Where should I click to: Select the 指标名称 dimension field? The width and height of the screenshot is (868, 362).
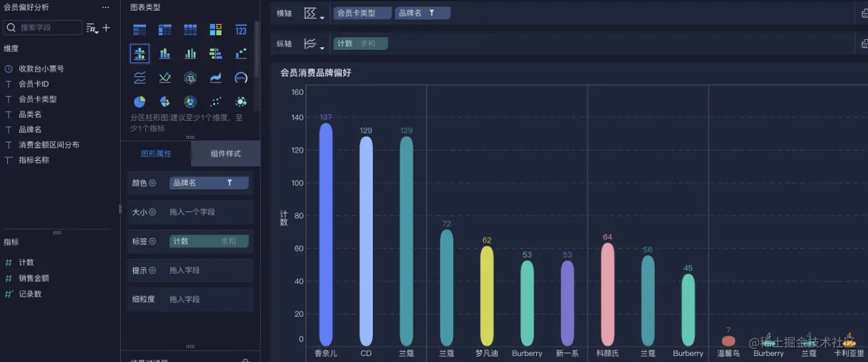(34, 160)
